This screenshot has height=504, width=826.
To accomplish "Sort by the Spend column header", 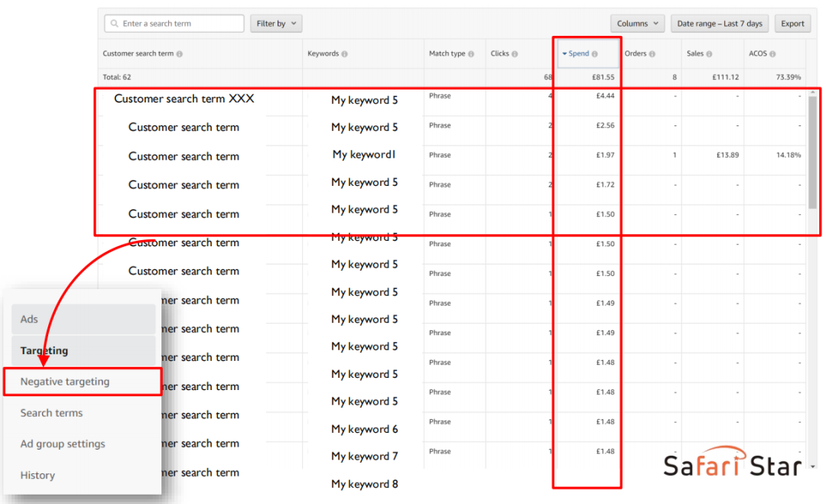I will click(x=578, y=54).
